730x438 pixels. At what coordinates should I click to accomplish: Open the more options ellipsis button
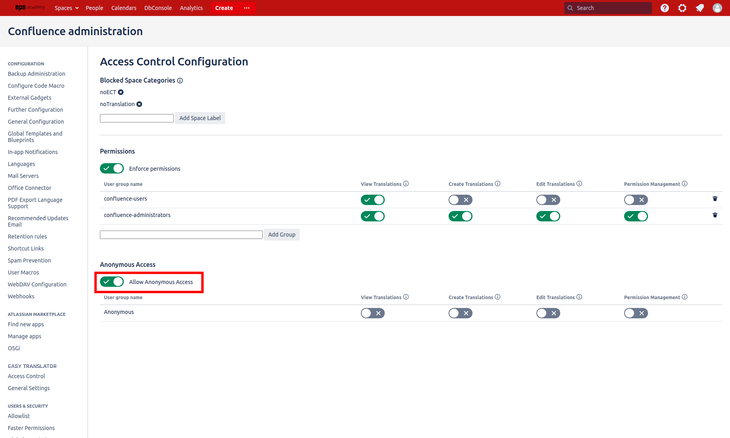pos(247,8)
